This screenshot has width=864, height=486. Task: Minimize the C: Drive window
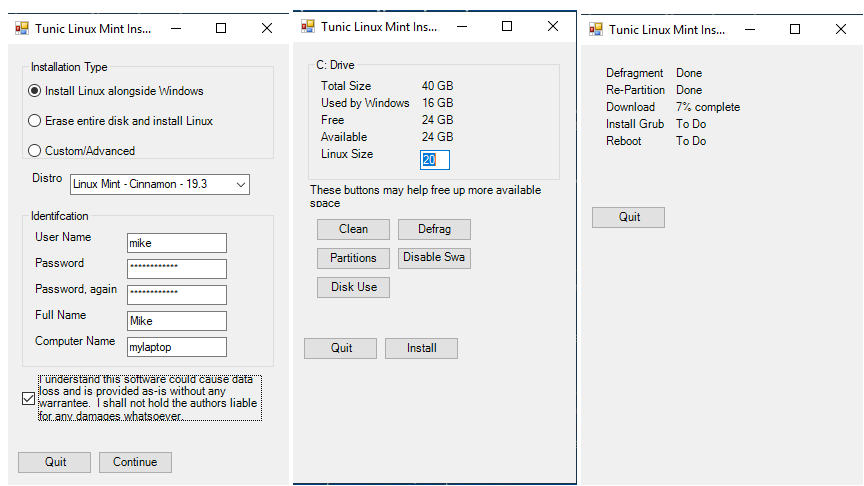pyautogui.click(x=462, y=26)
